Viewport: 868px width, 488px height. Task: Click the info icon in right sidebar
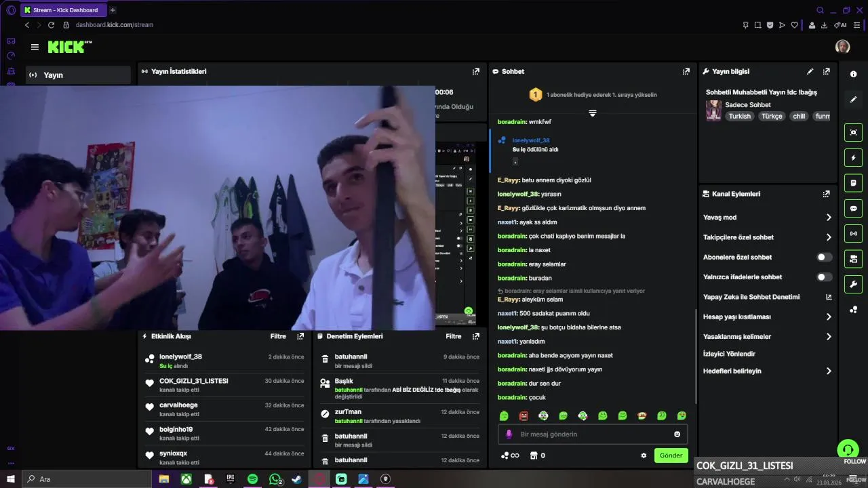(x=853, y=74)
